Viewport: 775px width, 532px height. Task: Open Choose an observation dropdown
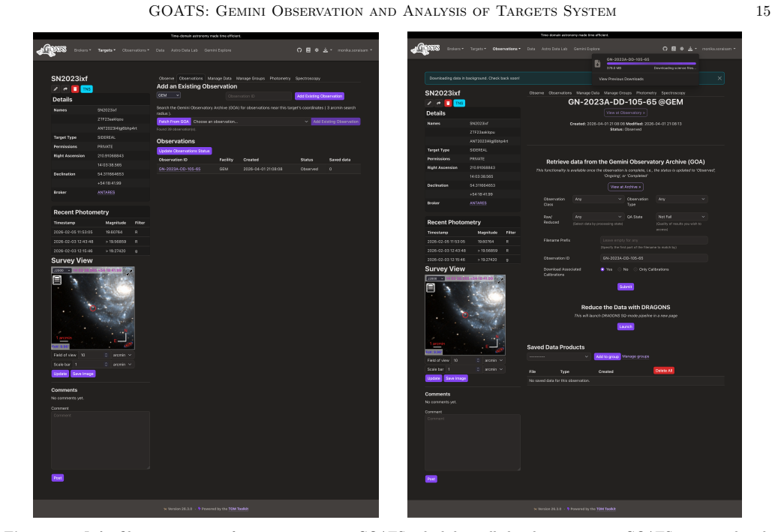(x=251, y=122)
